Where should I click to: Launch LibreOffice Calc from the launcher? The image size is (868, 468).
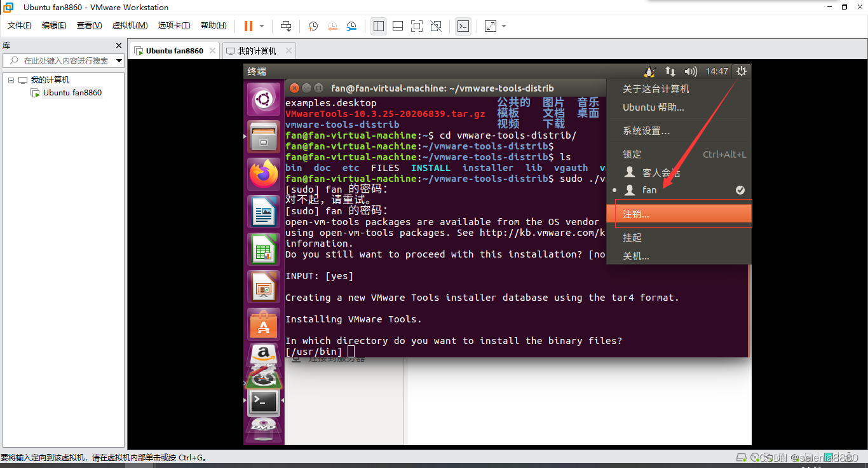click(x=264, y=249)
